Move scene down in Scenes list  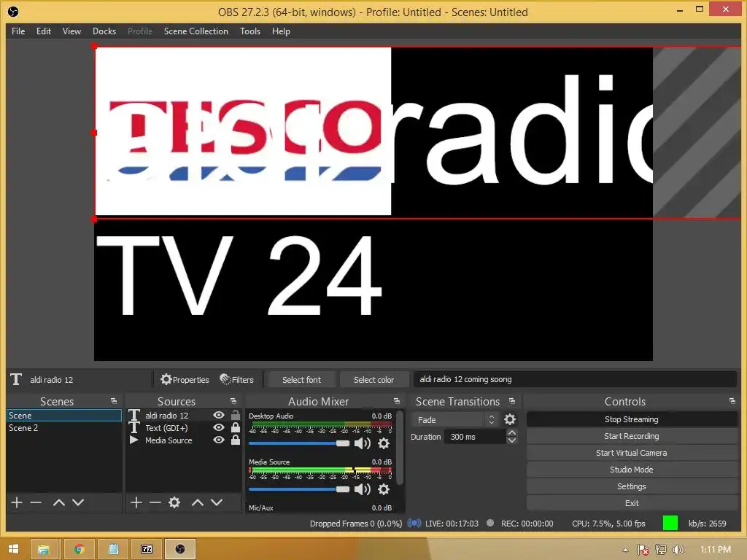pos(78,502)
